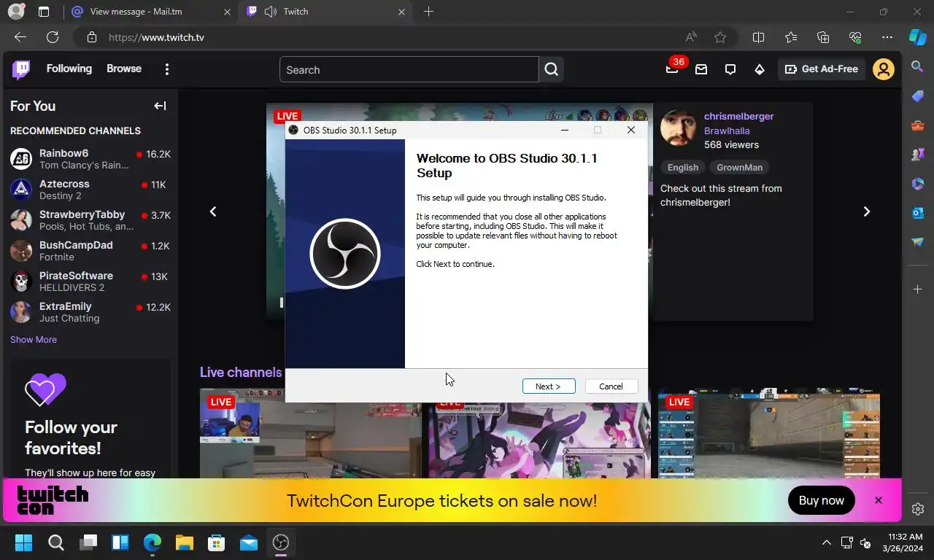Image resolution: width=934 pixels, height=560 pixels.
Task: Open Mail app from taskbar
Action: click(x=249, y=542)
